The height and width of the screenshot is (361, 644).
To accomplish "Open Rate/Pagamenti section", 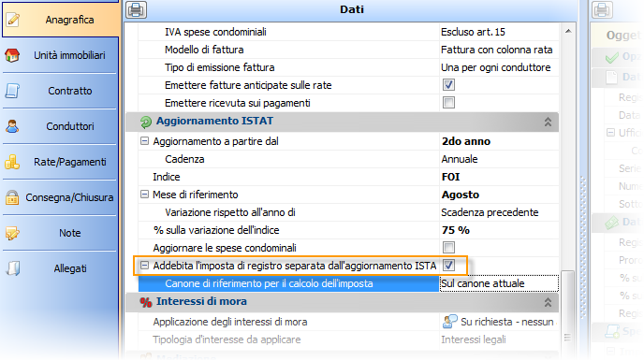I will tap(60, 162).
